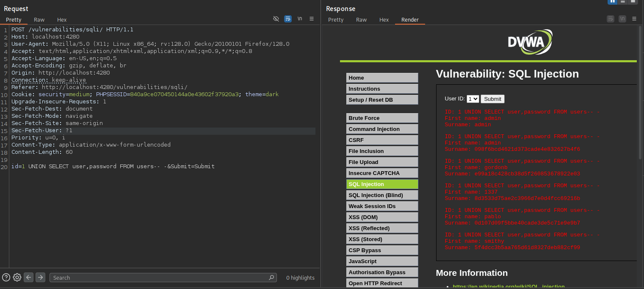The height and width of the screenshot is (289, 644).
Task: Open the Brute Force page
Action: 382,118
